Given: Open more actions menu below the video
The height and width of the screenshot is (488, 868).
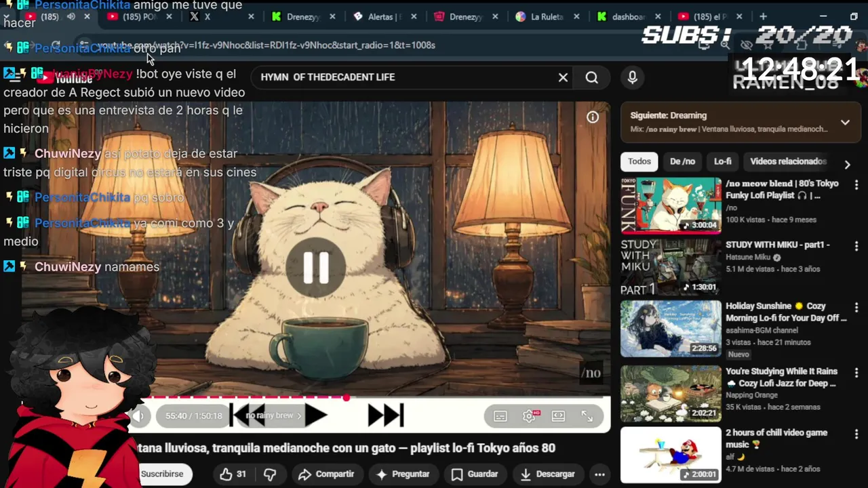Looking at the screenshot, I should click(599, 474).
